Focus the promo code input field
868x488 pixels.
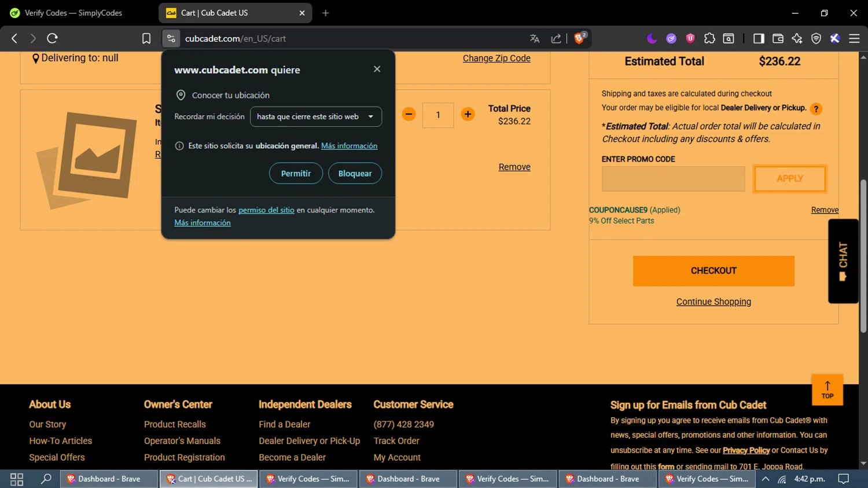(x=673, y=179)
